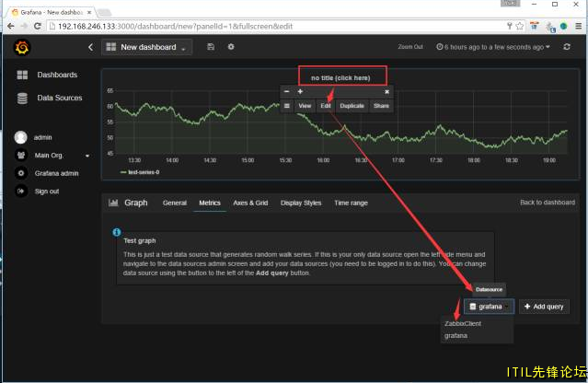The height and width of the screenshot is (383, 588).
Task: Click the Zoom Out button
Action: pyautogui.click(x=410, y=47)
